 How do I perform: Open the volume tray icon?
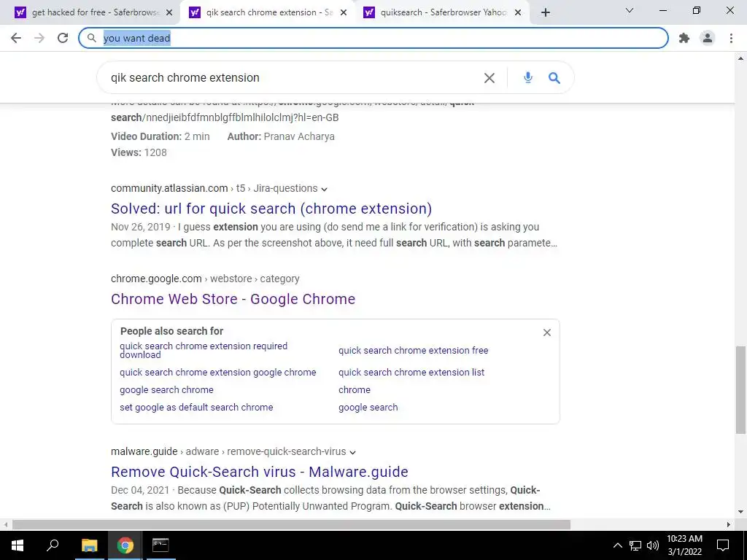[x=653, y=545]
